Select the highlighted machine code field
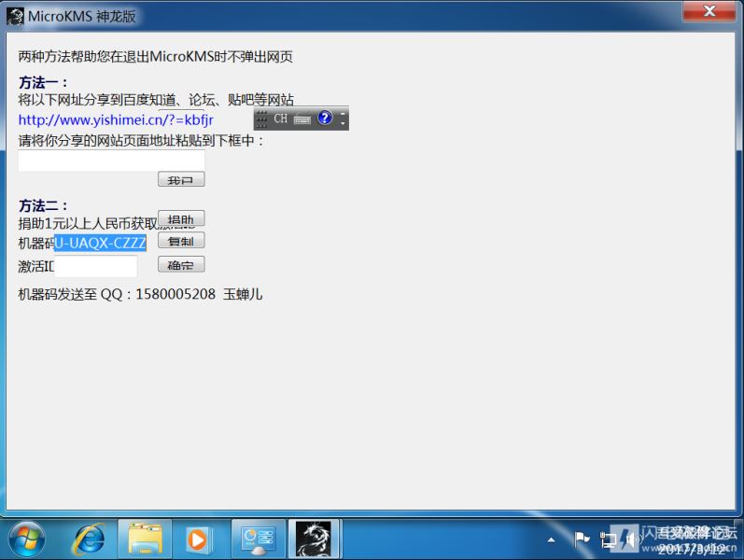 (x=100, y=243)
